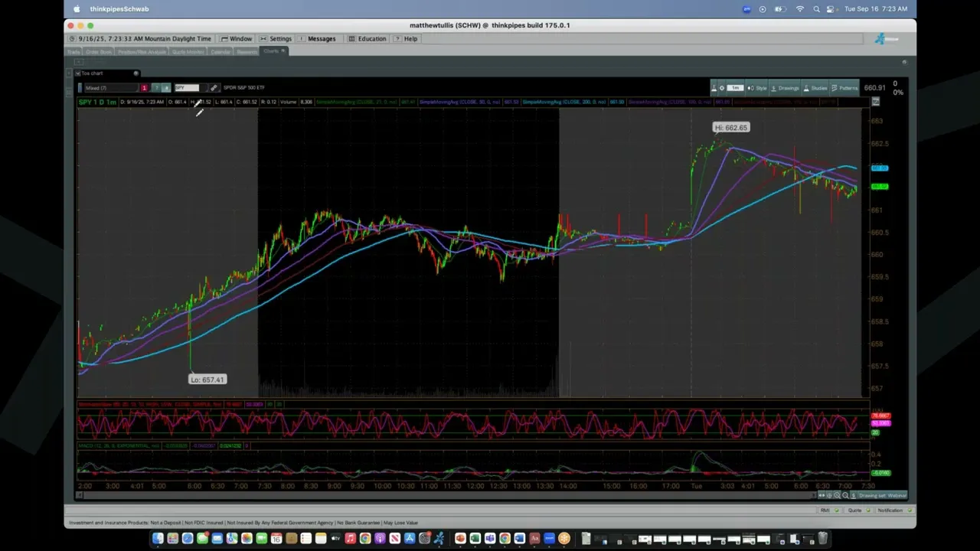This screenshot has height=551, width=980.
Task: Click the chain link icon beside SPY
Action: point(214,87)
